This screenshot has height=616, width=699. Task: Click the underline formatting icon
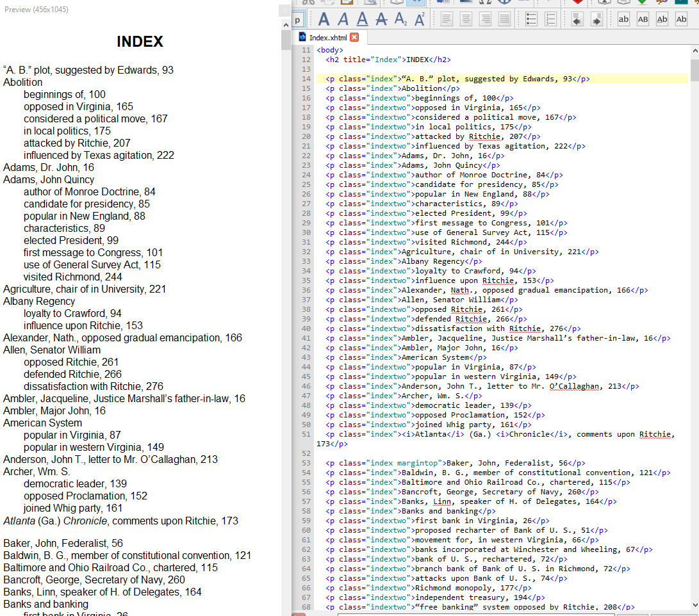coord(363,19)
